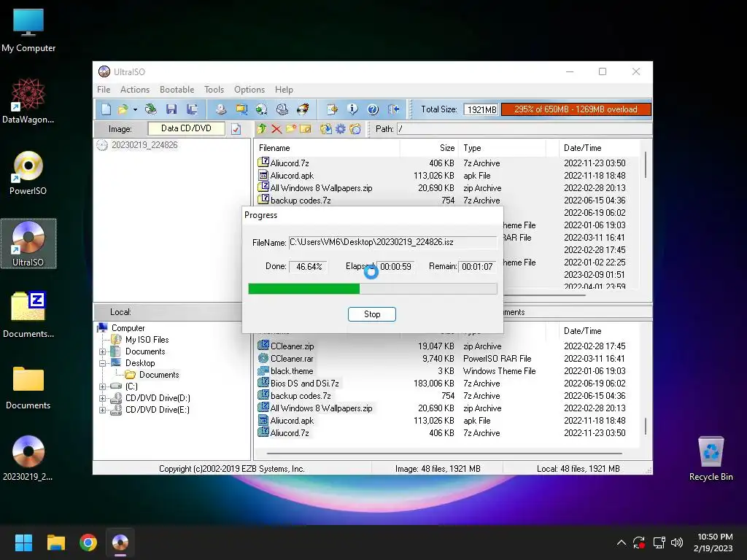Expand the (C:) drive node
The width and height of the screenshot is (747, 560).
click(102, 386)
